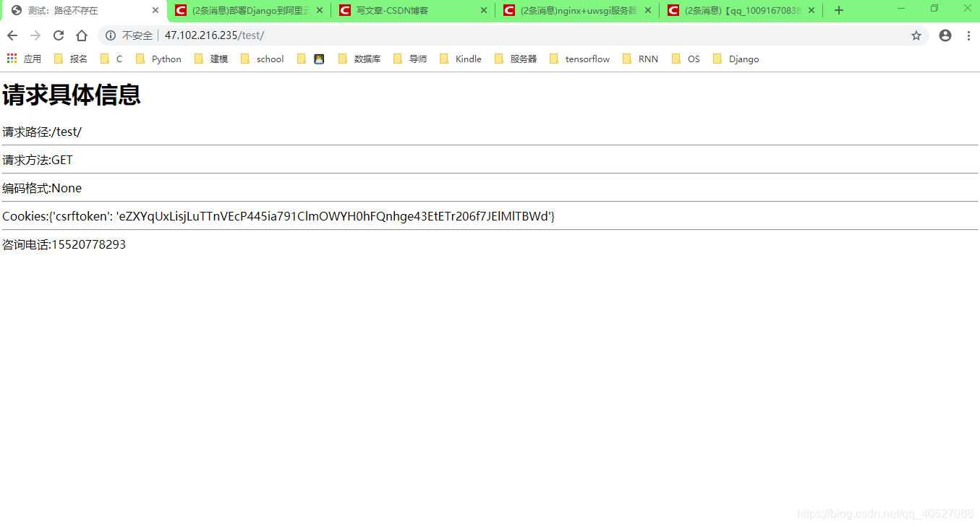
Task: Open the 报名 bookmark folder
Action: (x=71, y=59)
